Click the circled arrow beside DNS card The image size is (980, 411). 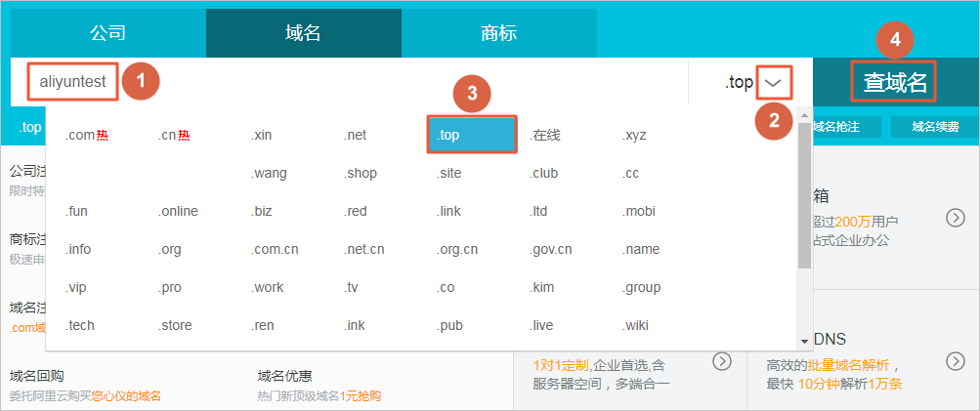coord(956,361)
